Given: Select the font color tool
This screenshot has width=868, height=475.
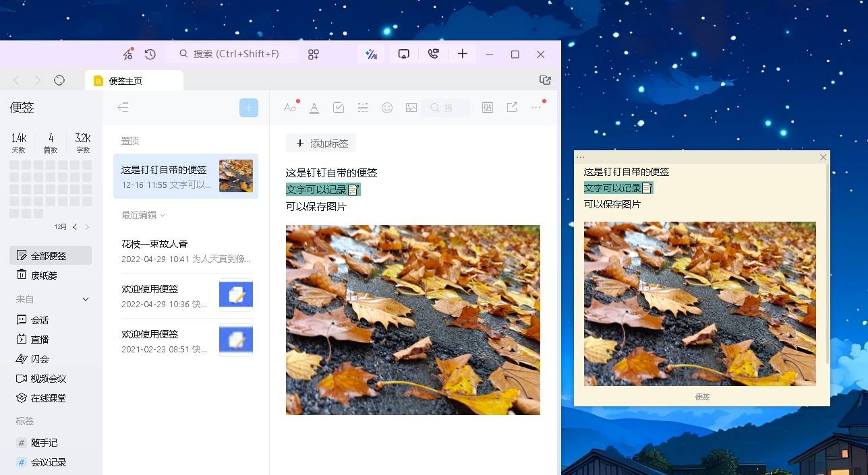Looking at the screenshot, I should click(x=314, y=106).
